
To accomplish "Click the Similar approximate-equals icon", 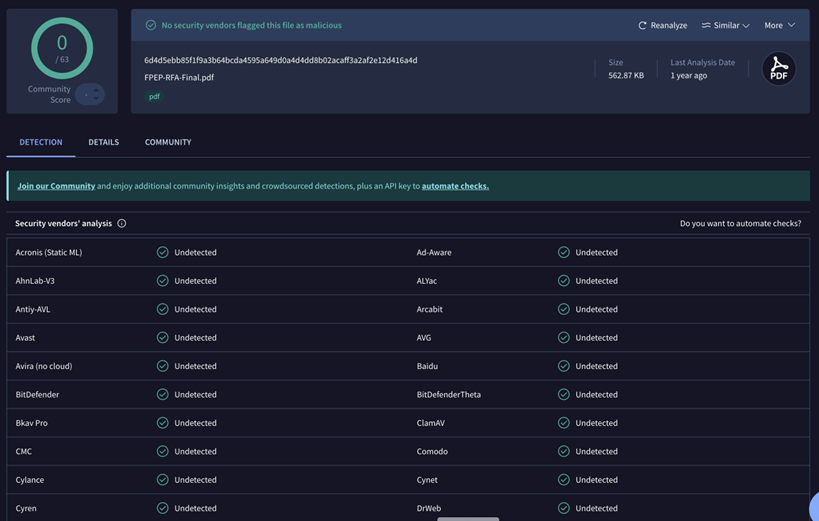I will (x=706, y=25).
